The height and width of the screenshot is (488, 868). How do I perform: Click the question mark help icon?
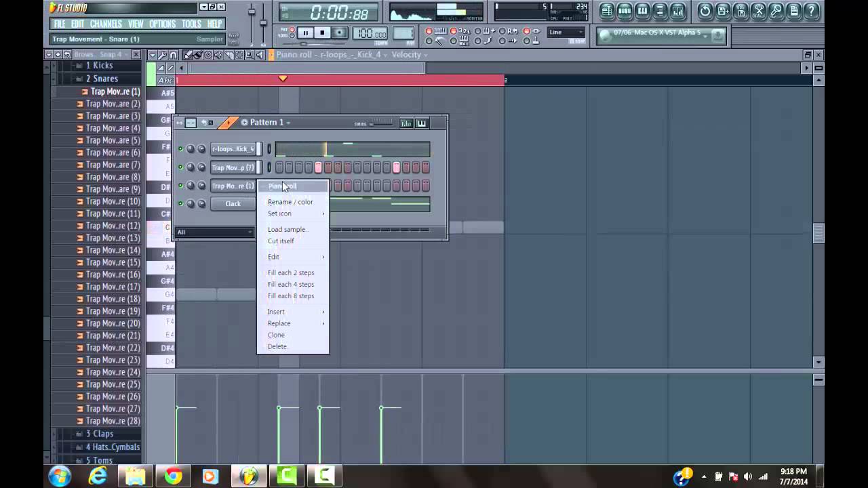(x=811, y=11)
